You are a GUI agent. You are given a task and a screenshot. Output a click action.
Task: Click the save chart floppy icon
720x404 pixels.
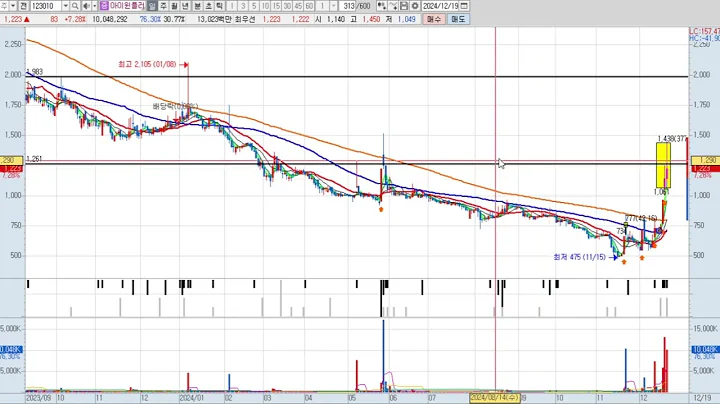[404, 6]
